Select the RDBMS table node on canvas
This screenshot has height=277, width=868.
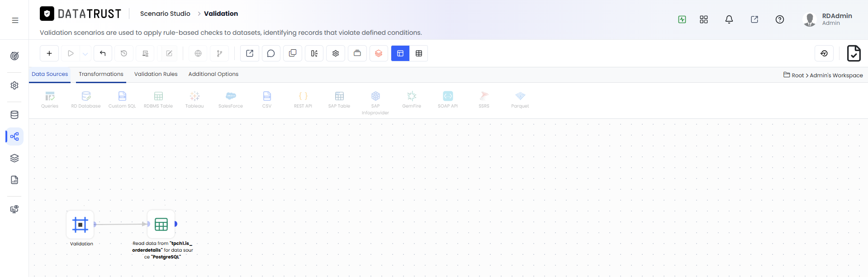(161, 224)
